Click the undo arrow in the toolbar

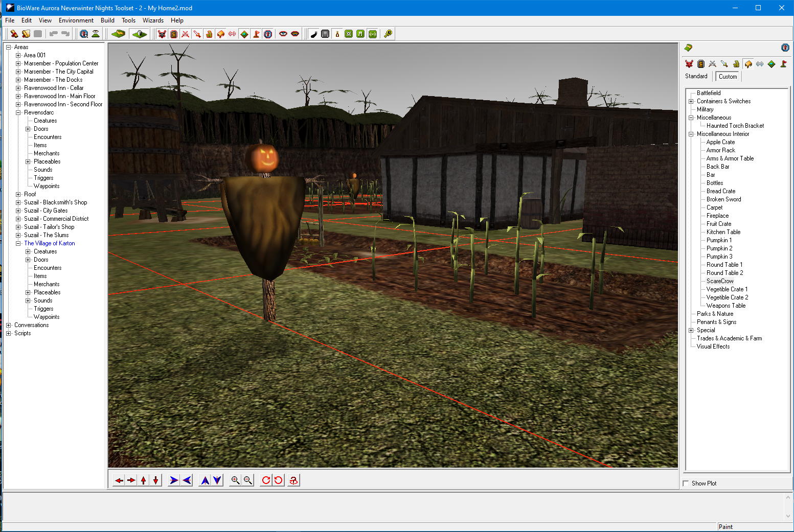(x=54, y=34)
